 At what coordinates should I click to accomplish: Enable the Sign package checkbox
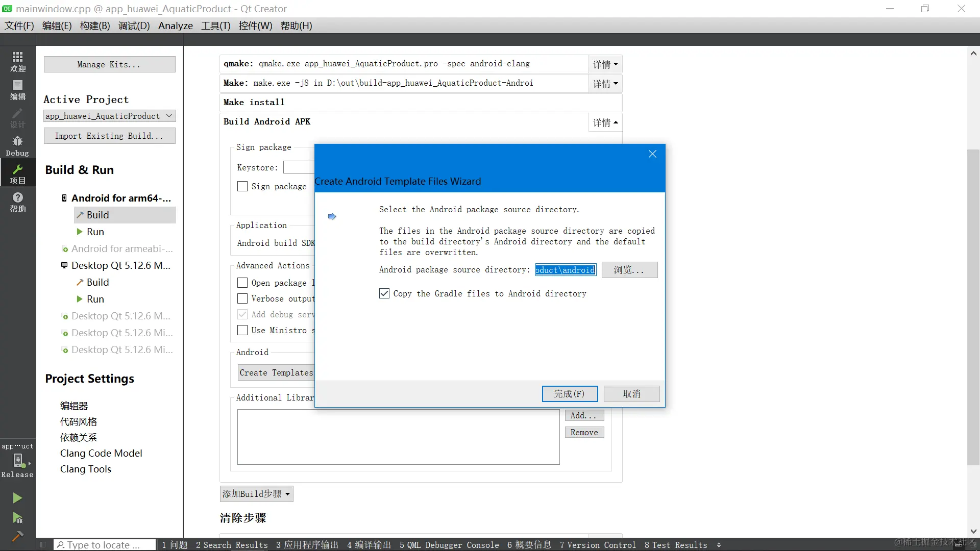coord(242,186)
